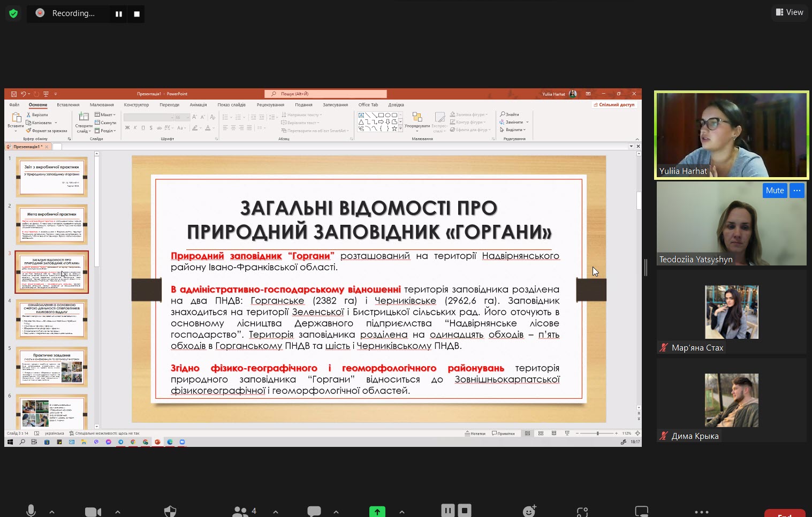Click the green encryption shield icon

tap(13, 13)
